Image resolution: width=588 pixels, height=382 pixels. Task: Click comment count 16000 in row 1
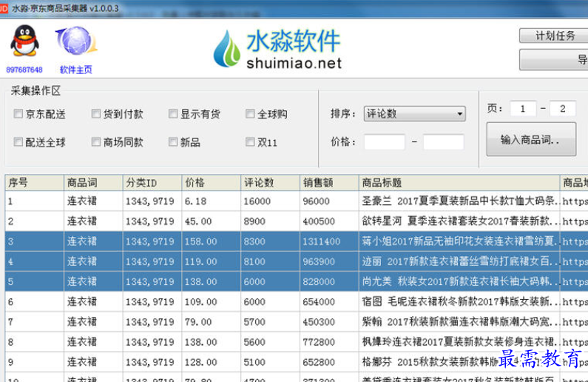click(x=257, y=201)
